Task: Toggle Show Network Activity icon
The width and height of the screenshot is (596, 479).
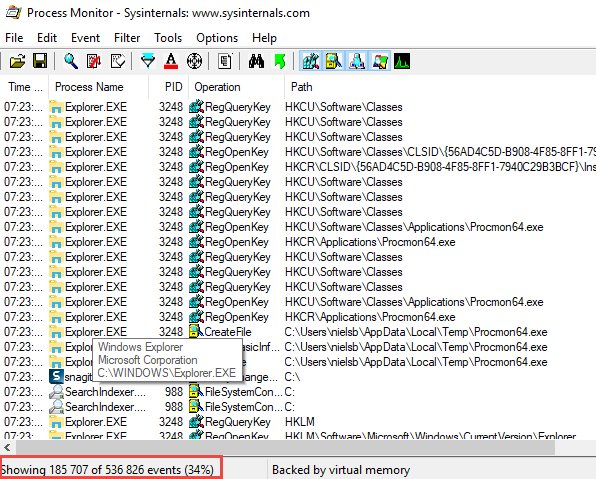Action: pyautogui.click(x=357, y=61)
